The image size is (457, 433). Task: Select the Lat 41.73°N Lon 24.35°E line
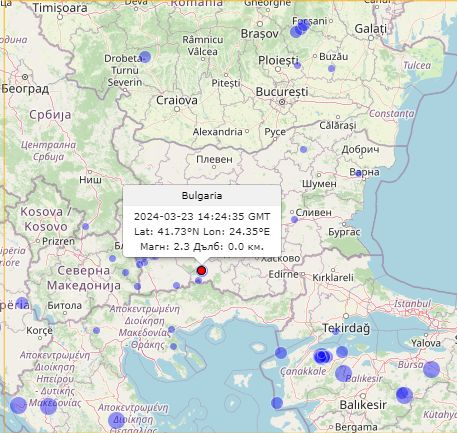(x=202, y=232)
